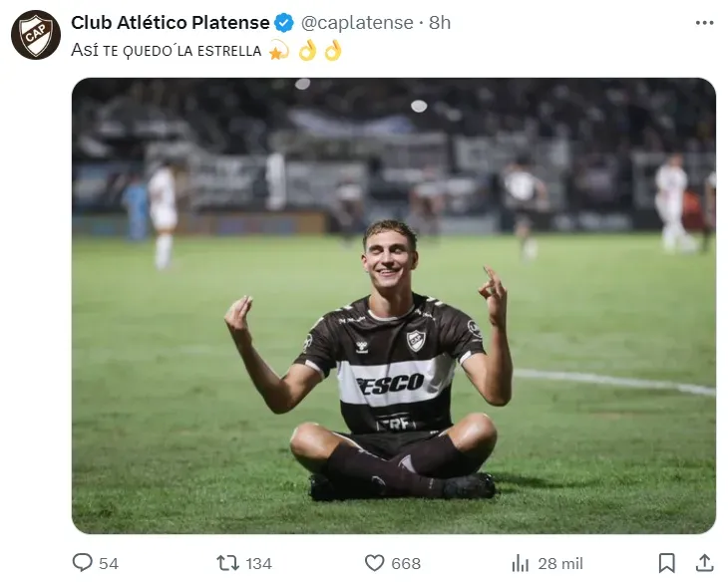
Task: Click the share upload arrow icon
Action: tap(704, 563)
